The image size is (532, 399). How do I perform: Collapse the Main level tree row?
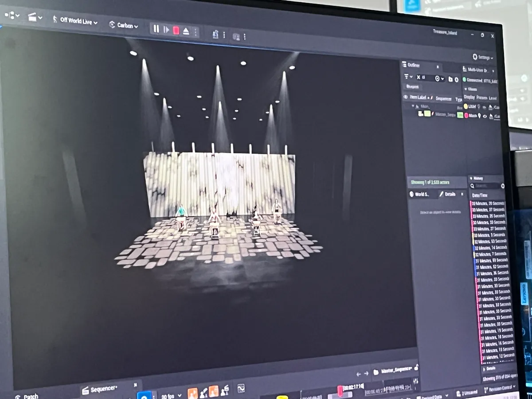point(413,106)
